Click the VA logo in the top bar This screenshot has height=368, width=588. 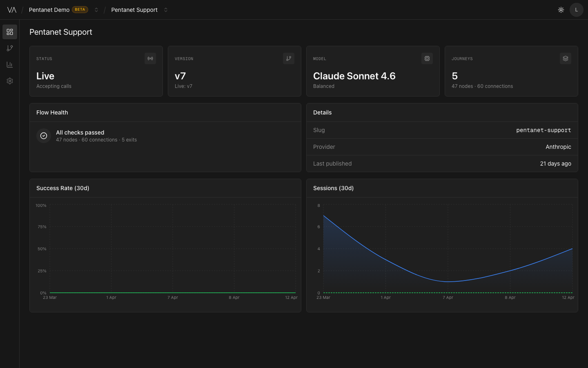(12, 9)
